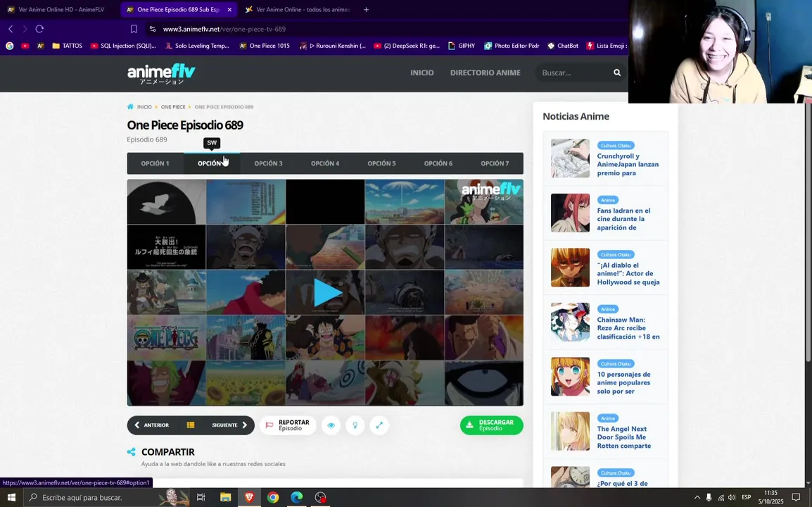
Task: Click the page vertical scrollbar
Action: pyautogui.click(x=808, y=233)
